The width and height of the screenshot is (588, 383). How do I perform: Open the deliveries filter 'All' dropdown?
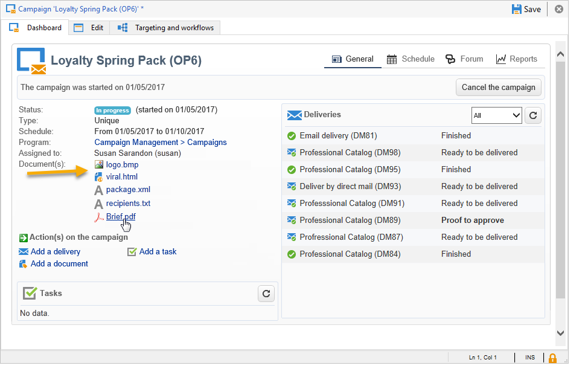(x=496, y=115)
